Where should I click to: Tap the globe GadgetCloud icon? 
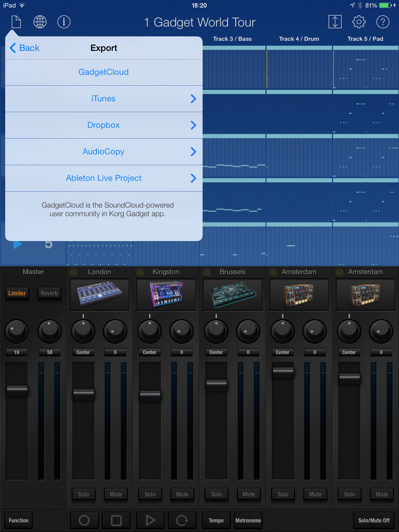coord(40,22)
